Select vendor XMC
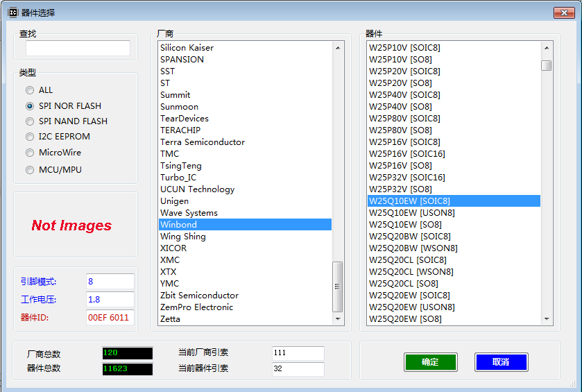 point(245,260)
